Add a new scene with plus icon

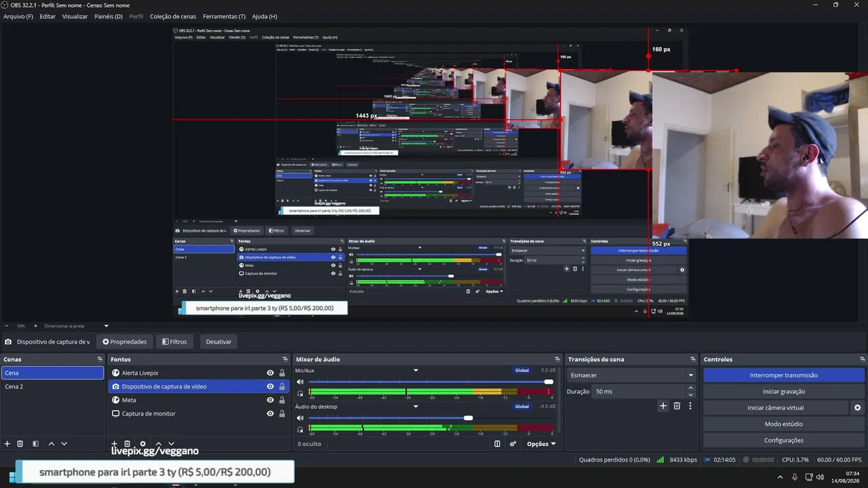coord(7,444)
